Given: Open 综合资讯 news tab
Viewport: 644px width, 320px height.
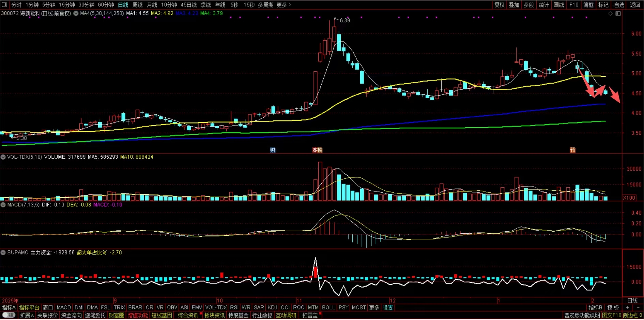Looking at the screenshot, I should point(188,315).
